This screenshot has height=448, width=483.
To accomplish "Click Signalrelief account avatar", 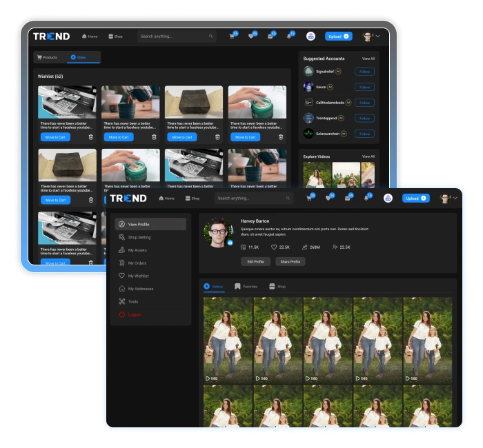I will 308,72.
